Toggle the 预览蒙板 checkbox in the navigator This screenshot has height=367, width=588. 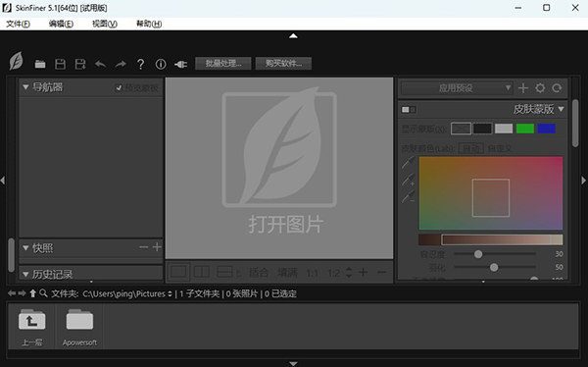119,88
